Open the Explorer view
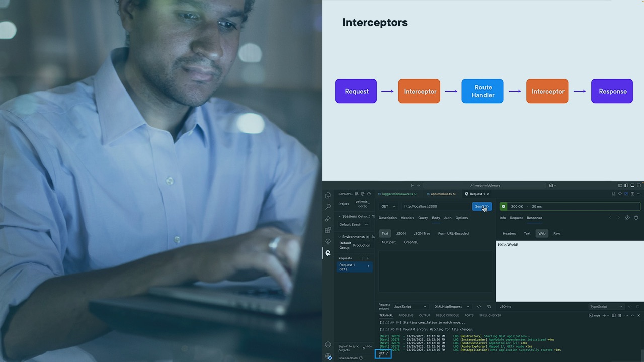 pos(328,195)
